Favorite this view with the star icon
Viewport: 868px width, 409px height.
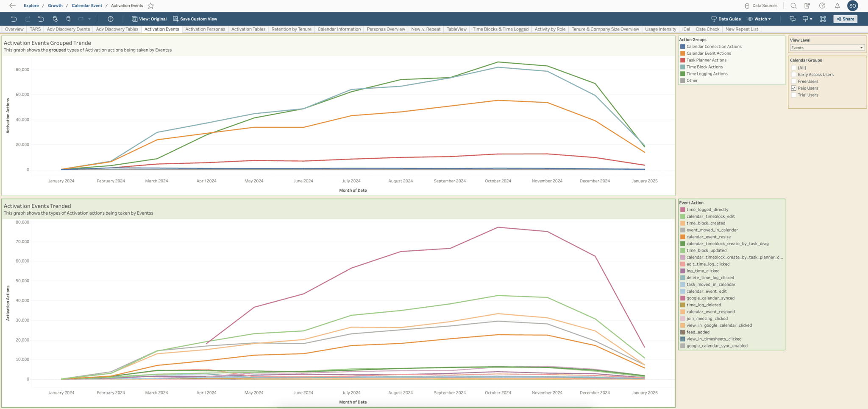pos(150,6)
